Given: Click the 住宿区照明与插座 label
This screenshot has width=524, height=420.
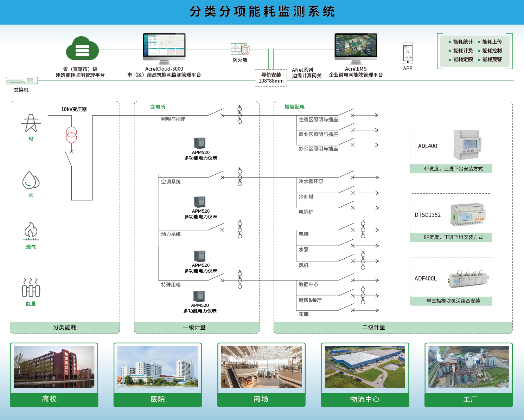Looking at the screenshot, I should (318, 119).
